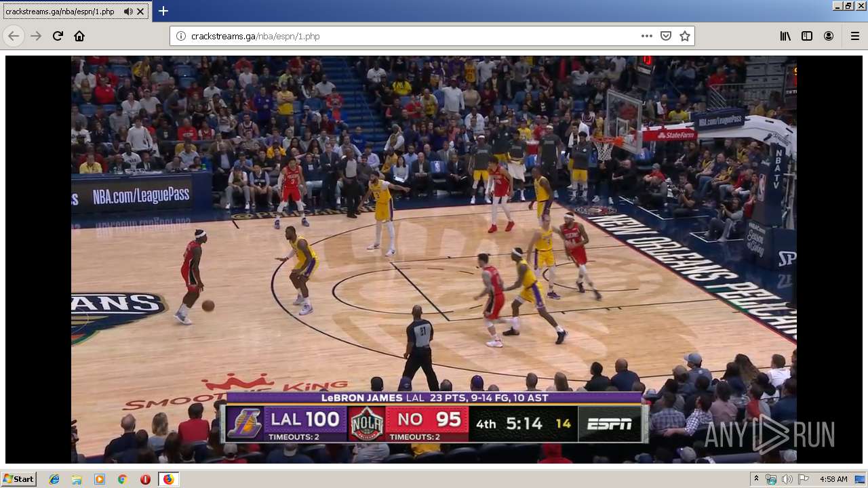Image resolution: width=868 pixels, height=488 pixels.
Task: Open Windows Media Player from taskbar
Action: (100, 479)
